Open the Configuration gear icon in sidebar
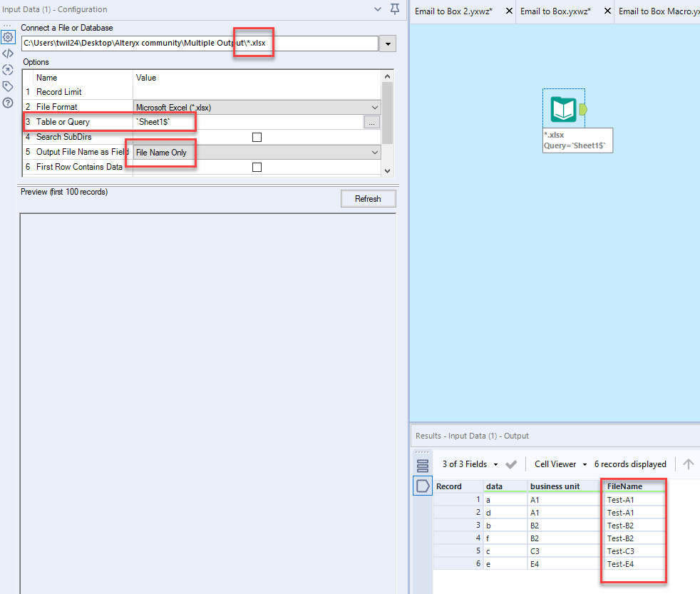The image size is (700, 594). pyautogui.click(x=8, y=37)
